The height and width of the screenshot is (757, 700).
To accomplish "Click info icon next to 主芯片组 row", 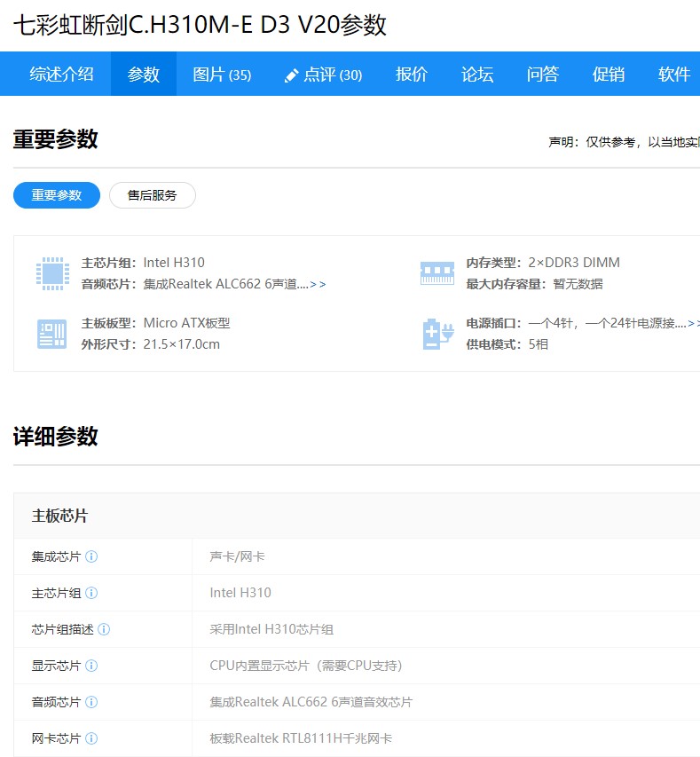I will tap(91, 593).
